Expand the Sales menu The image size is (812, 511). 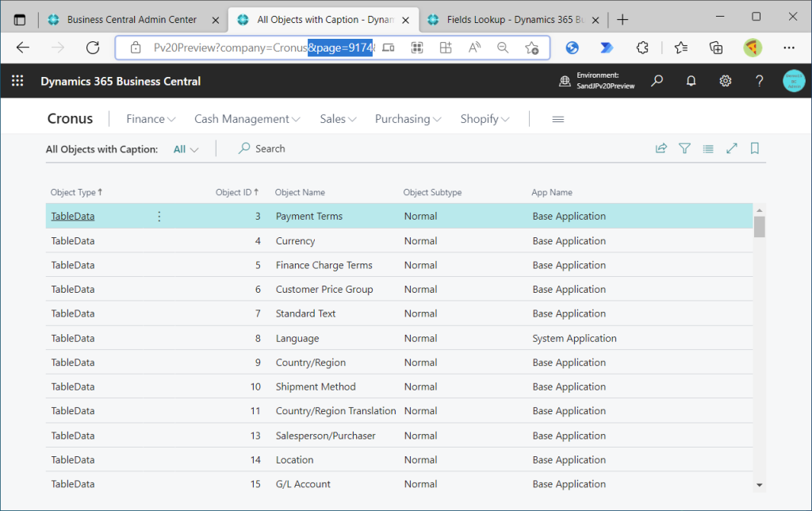click(x=338, y=119)
